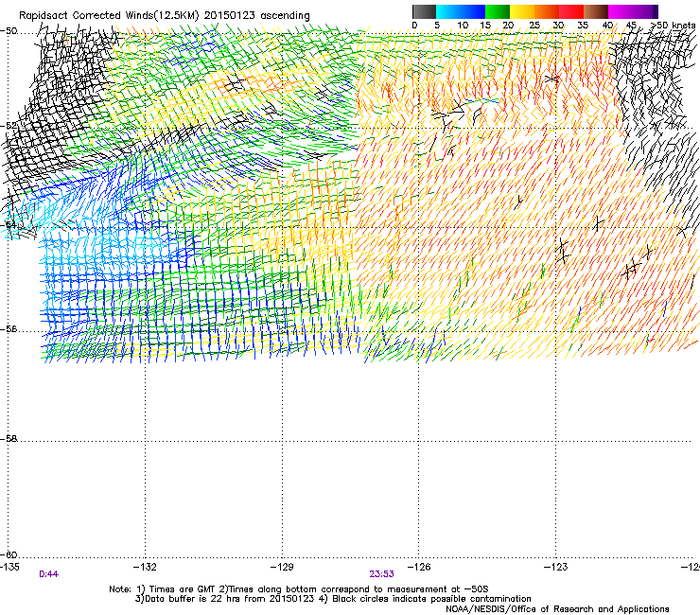Click the 'Data buffer is 22 hrs' note line
Screen dimensions: 700x615
[333, 599]
